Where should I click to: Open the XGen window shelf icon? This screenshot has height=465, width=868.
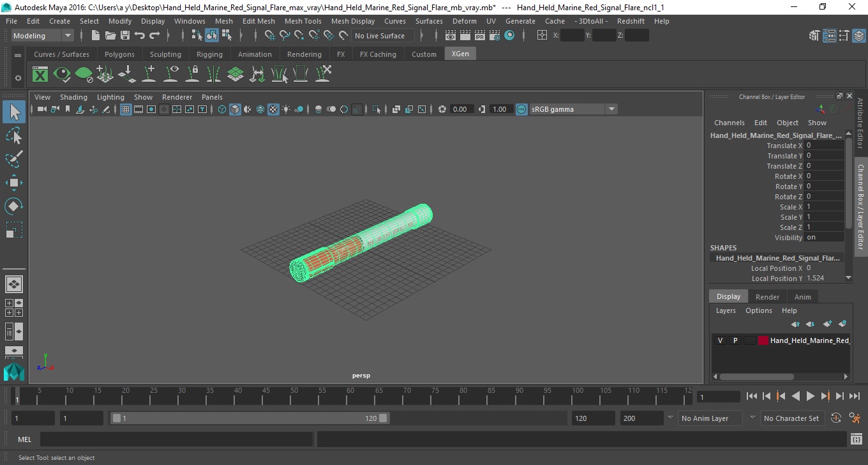tap(40, 75)
